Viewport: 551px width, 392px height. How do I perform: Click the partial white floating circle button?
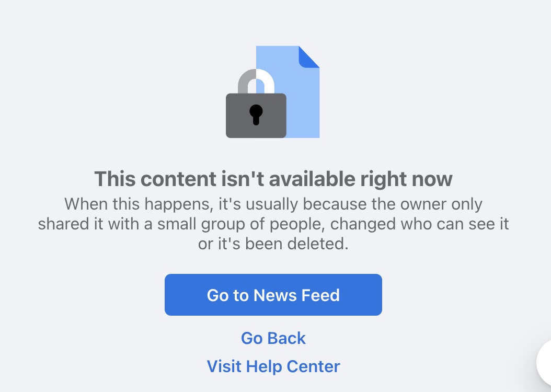click(544, 363)
